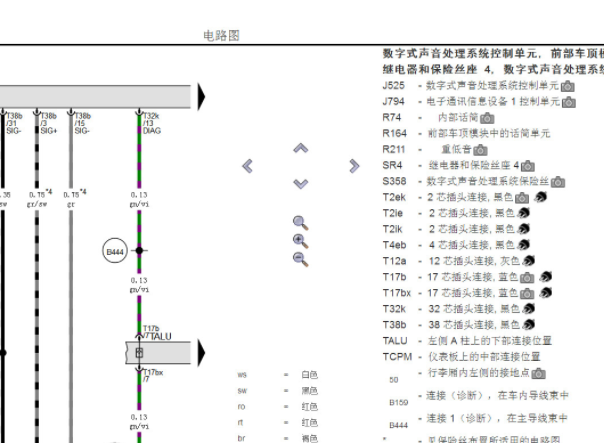Show T2ik connector pin view icon
604x443 pixels.
tap(523, 229)
